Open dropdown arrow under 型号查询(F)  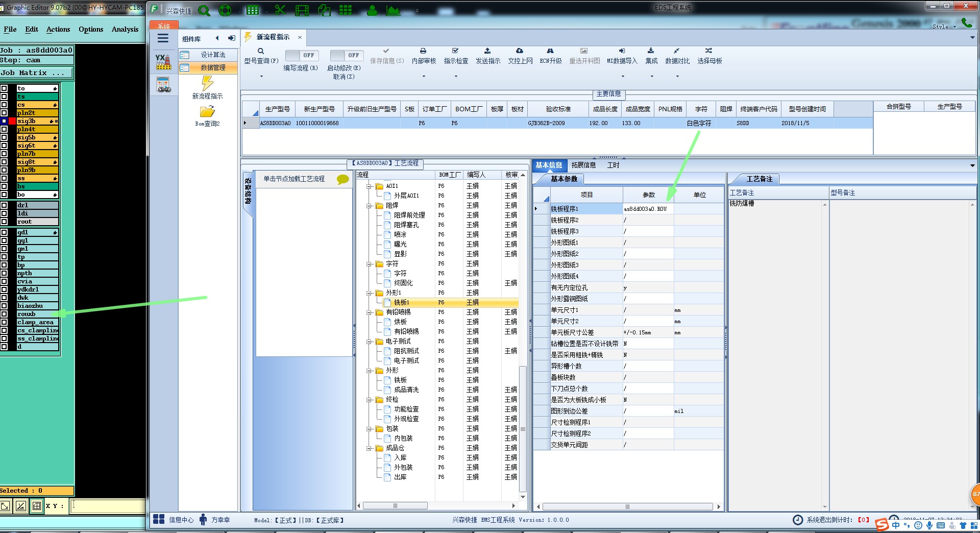pyautogui.click(x=261, y=77)
